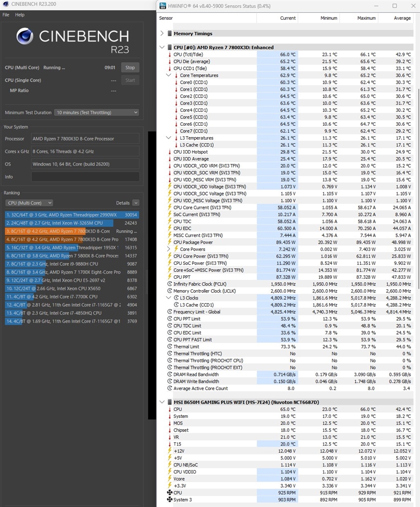Open the Minimum Test Duration dropdown
This screenshot has height=507, width=420.
pos(96,112)
